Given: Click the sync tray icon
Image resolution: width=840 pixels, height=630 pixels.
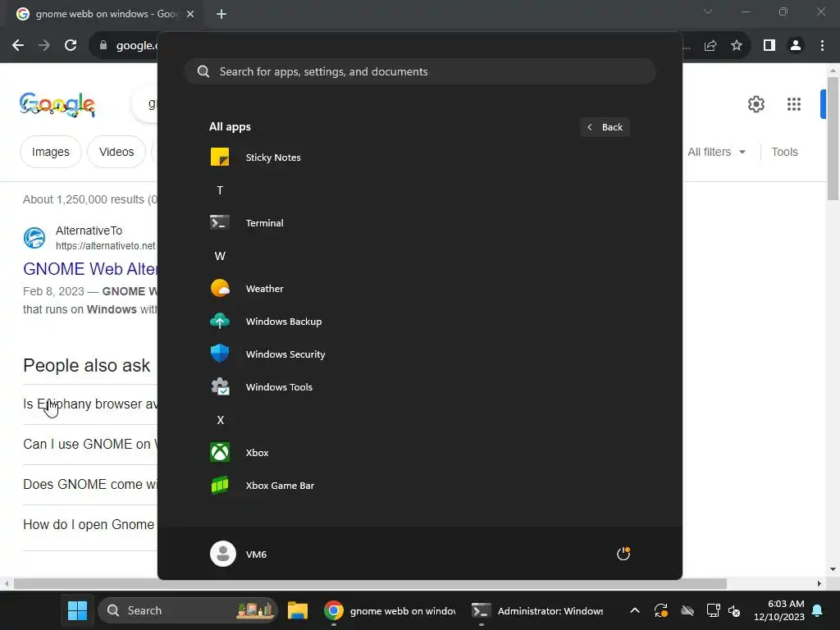Looking at the screenshot, I should [661, 610].
